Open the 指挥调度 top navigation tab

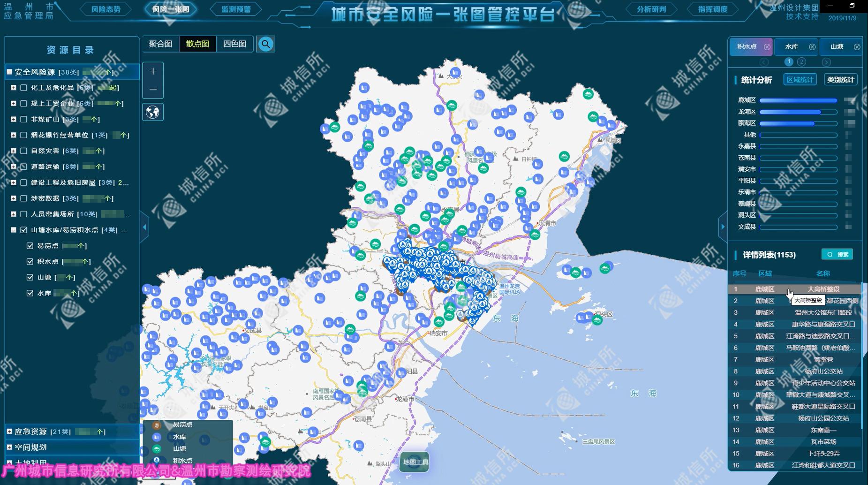click(713, 9)
